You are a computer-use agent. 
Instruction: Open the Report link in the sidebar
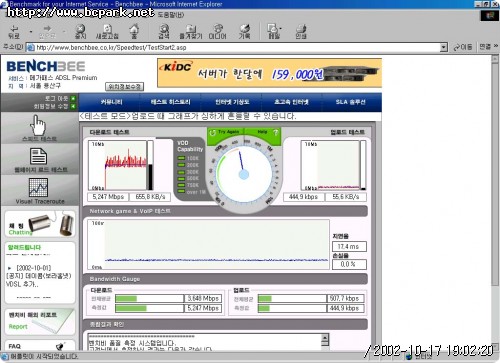coord(18,327)
